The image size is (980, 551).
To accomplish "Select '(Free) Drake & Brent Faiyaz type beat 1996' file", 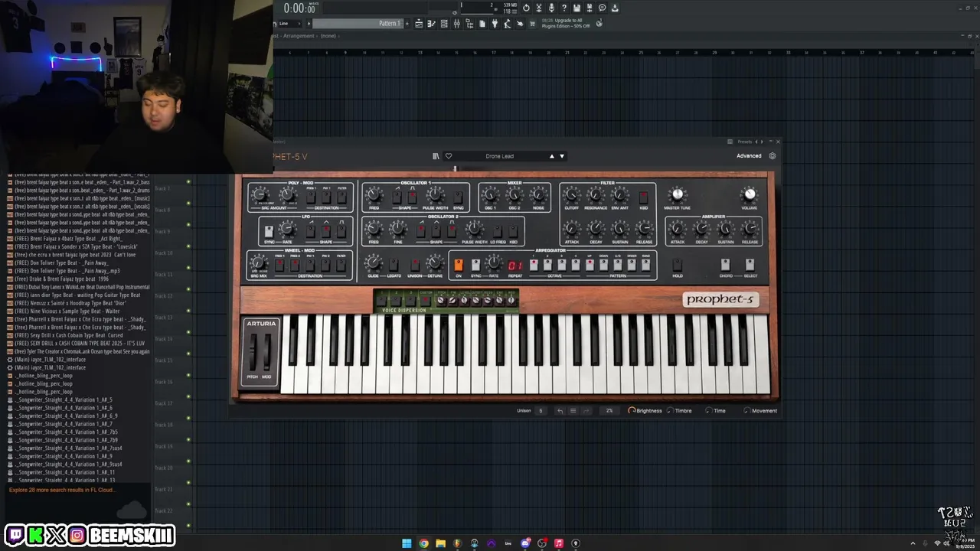I will point(62,279).
